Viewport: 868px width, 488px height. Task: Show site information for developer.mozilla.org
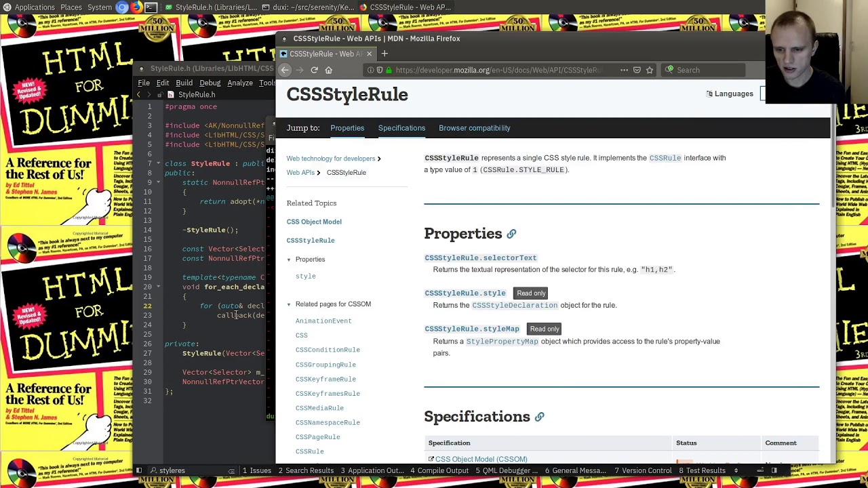click(370, 70)
